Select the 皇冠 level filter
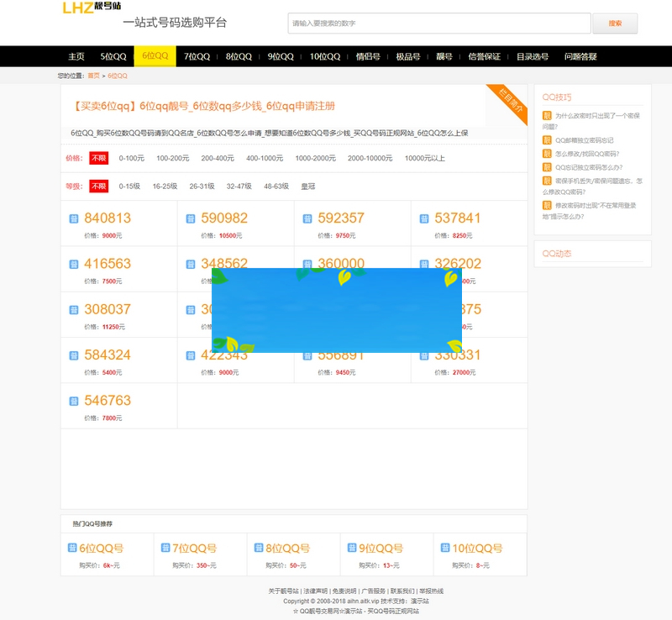 tap(312, 187)
